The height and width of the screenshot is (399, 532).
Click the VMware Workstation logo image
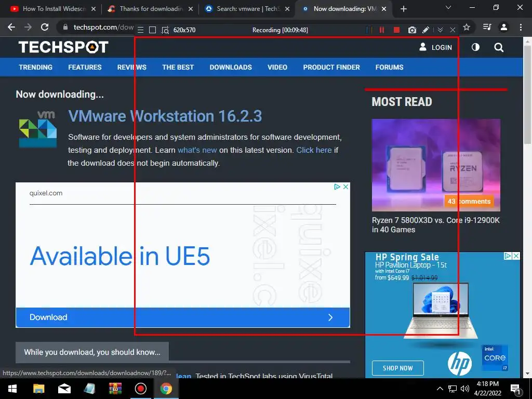[x=38, y=129]
